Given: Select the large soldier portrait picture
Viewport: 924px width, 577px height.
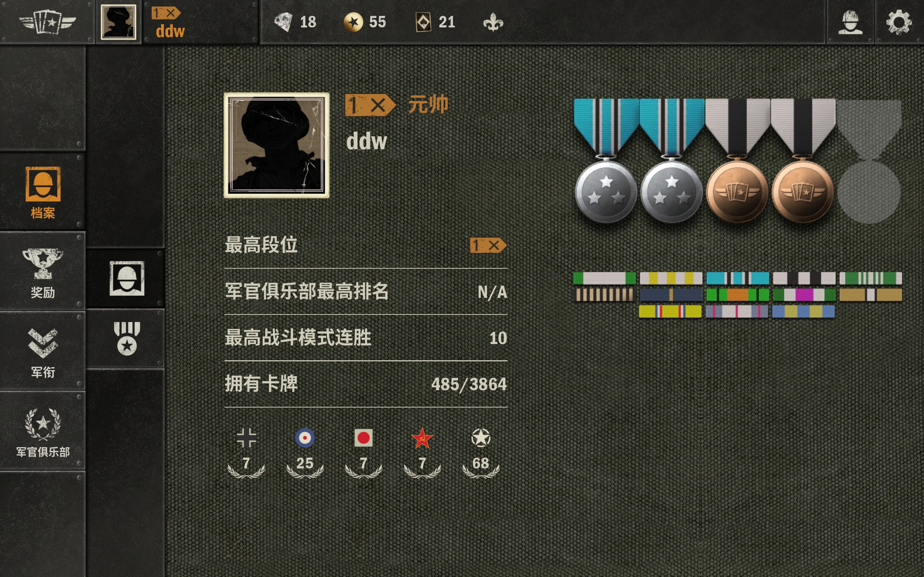Looking at the screenshot, I should (276, 145).
